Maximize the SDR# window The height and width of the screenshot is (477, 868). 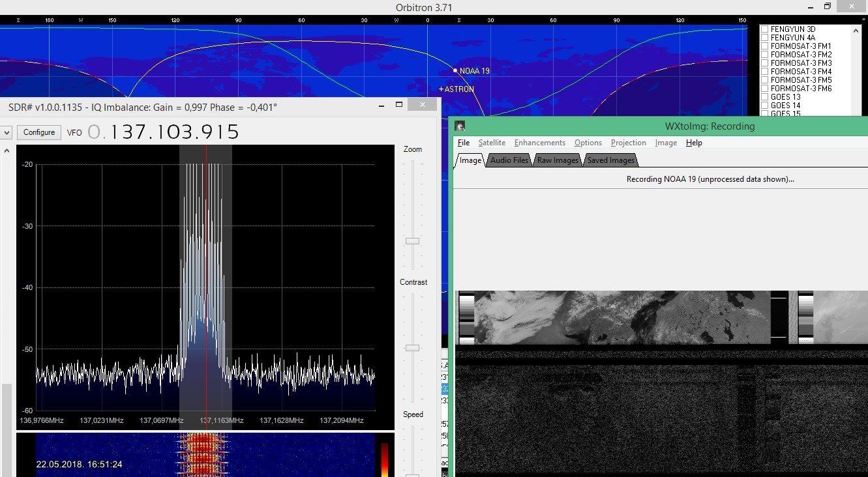click(x=399, y=104)
